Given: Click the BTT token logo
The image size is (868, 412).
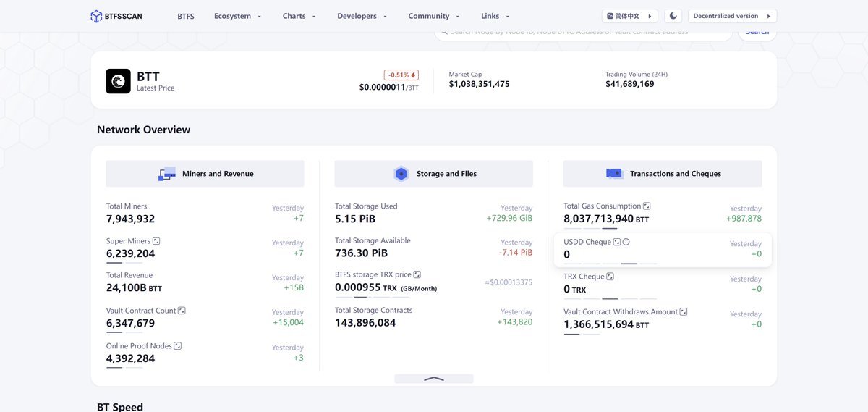Looking at the screenshot, I should pos(118,81).
